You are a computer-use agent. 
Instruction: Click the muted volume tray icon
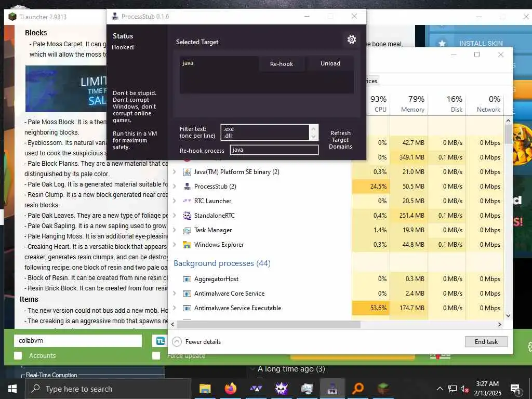click(x=464, y=389)
